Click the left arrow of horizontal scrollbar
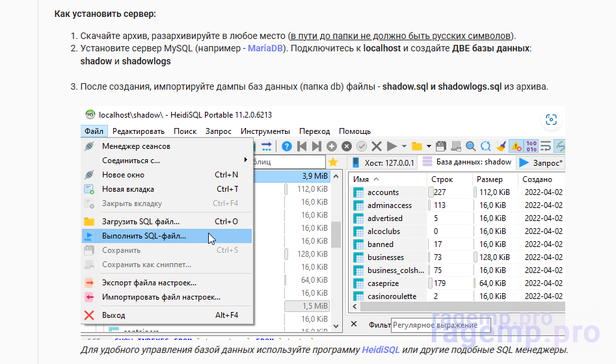Viewport: 616px width, 364px height. click(x=355, y=307)
